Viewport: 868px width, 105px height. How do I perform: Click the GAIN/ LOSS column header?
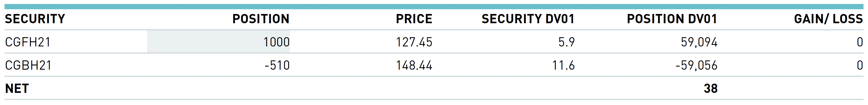(x=828, y=19)
